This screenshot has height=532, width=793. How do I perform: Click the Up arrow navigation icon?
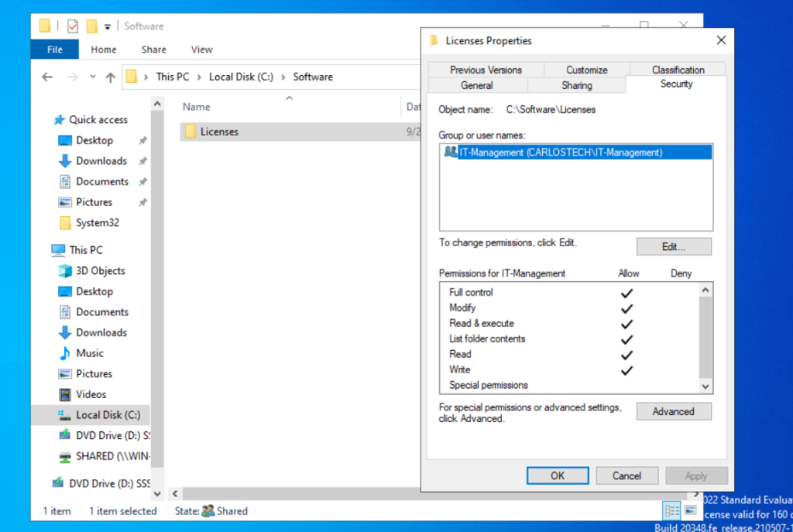pyautogui.click(x=110, y=77)
